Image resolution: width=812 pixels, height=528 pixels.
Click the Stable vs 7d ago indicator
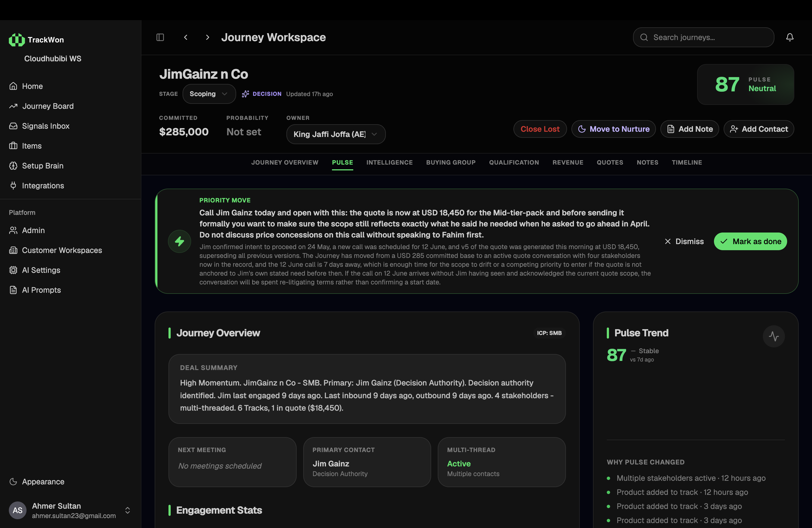(x=644, y=355)
